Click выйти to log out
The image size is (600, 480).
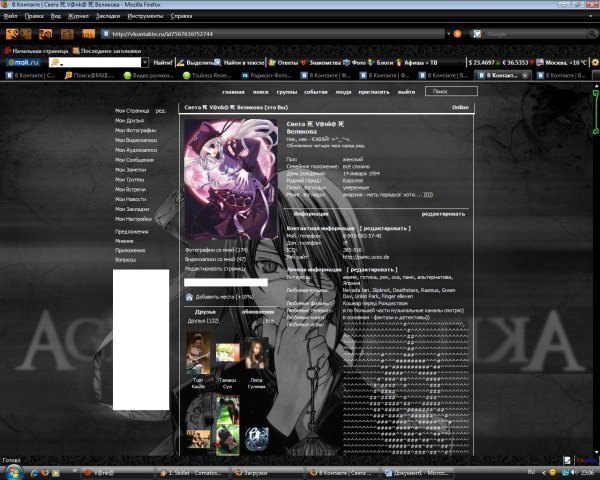tap(406, 92)
